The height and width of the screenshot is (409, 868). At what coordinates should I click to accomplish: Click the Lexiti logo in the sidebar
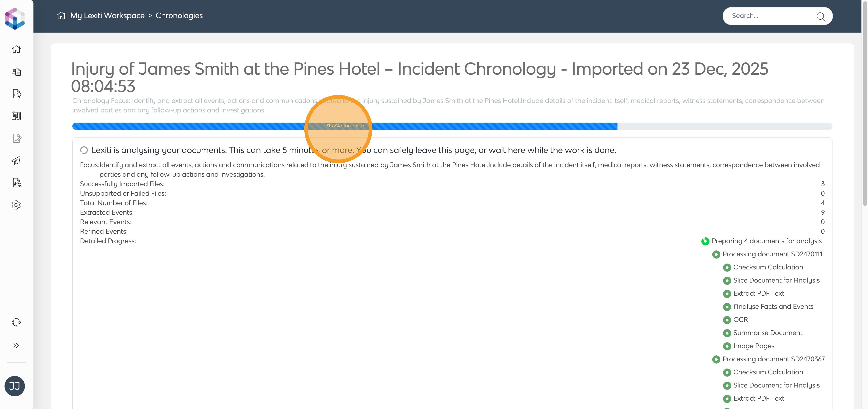click(15, 19)
